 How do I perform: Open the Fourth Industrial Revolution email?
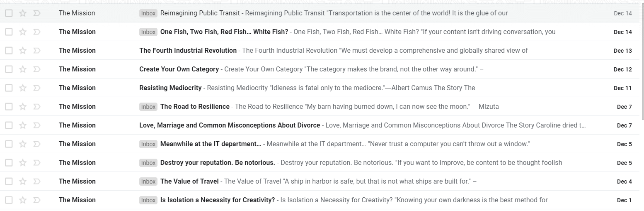point(188,51)
